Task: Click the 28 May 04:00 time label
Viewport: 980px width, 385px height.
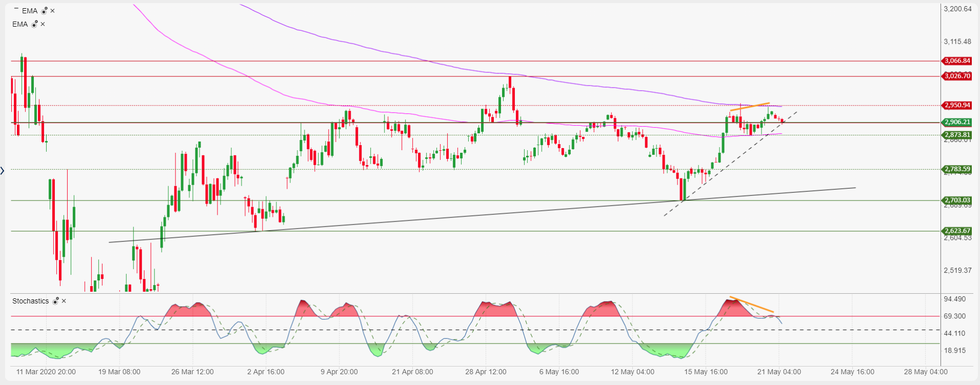Action: tap(926, 372)
